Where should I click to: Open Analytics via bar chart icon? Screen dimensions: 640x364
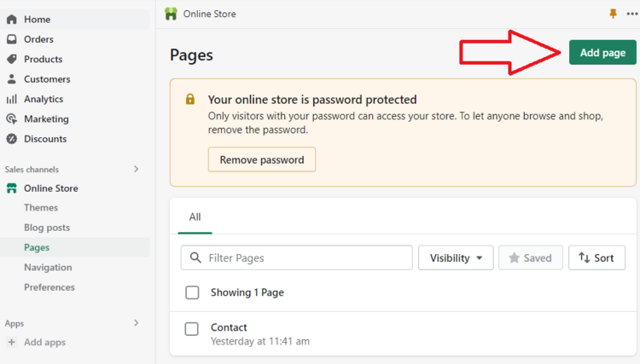click(x=12, y=99)
